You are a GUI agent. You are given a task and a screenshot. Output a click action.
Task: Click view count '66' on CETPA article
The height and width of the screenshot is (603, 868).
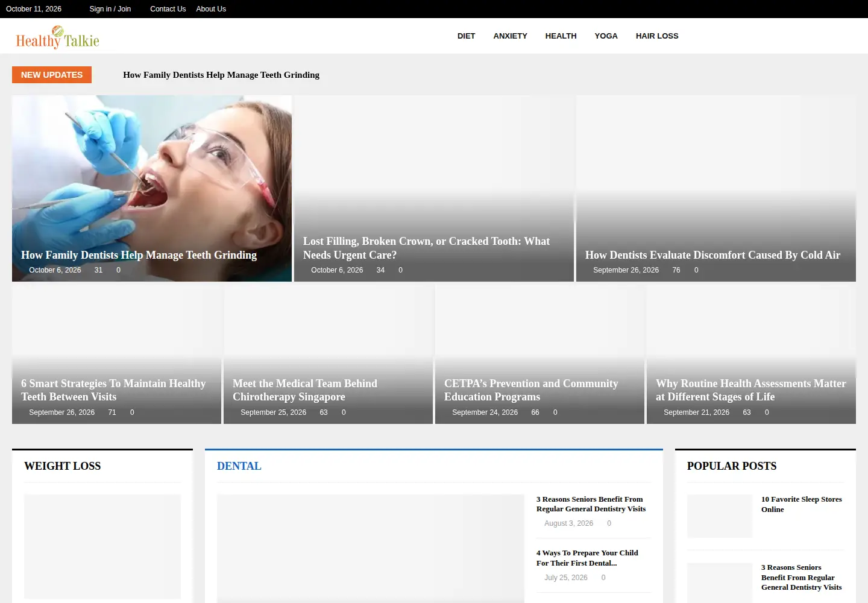[535, 412]
